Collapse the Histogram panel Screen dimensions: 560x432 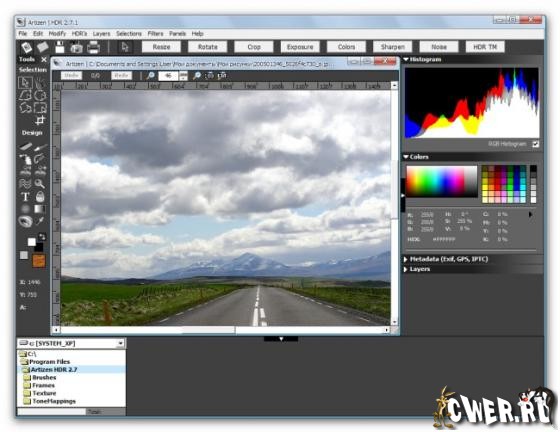tap(406, 59)
